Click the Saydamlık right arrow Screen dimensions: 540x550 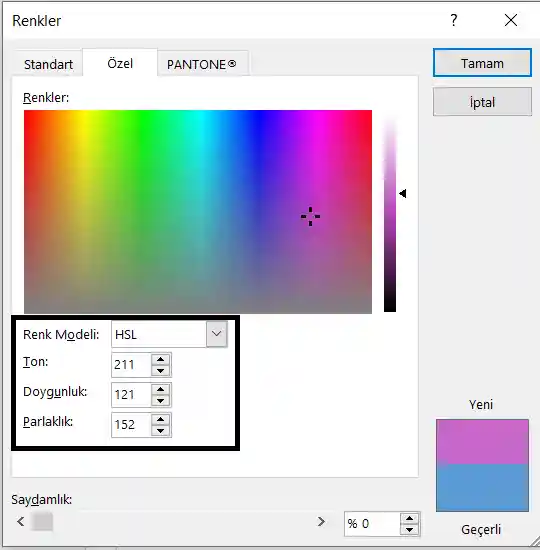click(x=321, y=522)
